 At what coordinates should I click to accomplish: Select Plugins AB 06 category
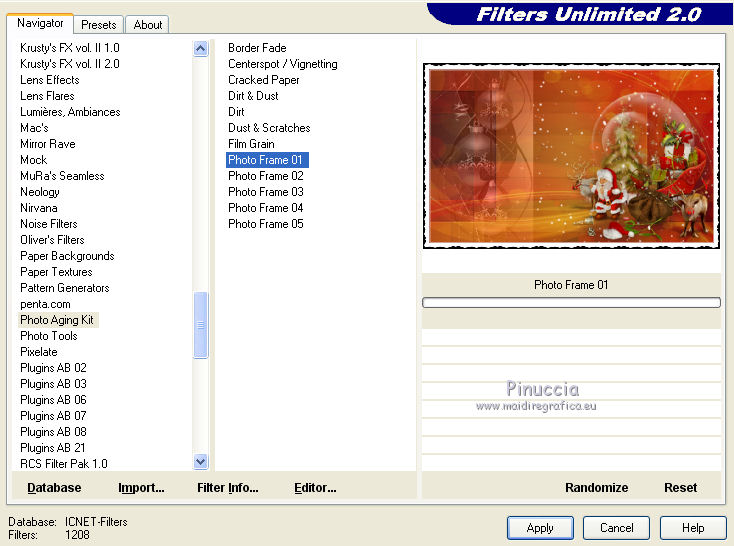(53, 399)
